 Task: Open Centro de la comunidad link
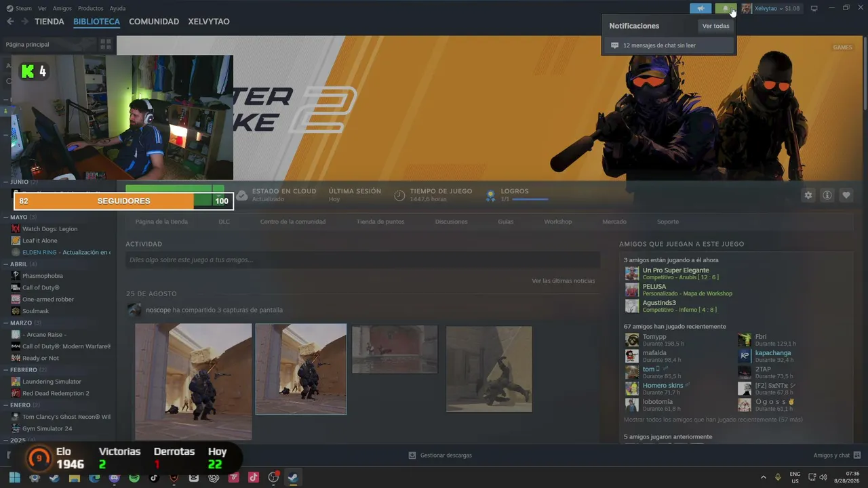point(293,222)
